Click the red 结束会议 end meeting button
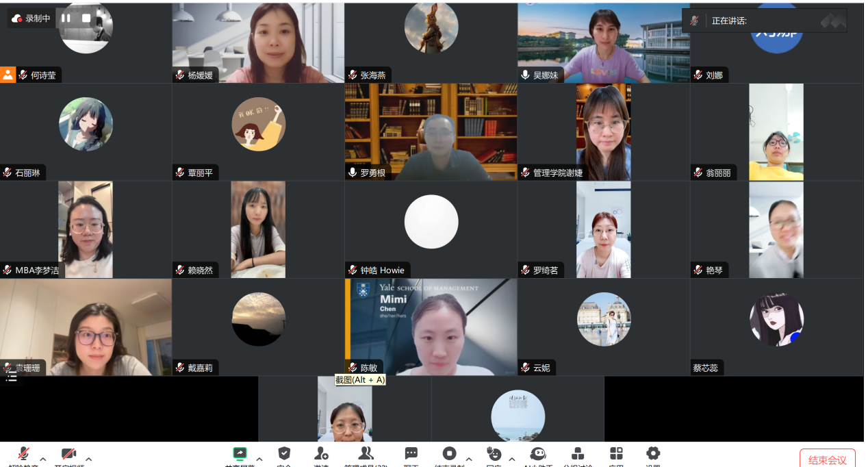 click(x=828, y=459)
